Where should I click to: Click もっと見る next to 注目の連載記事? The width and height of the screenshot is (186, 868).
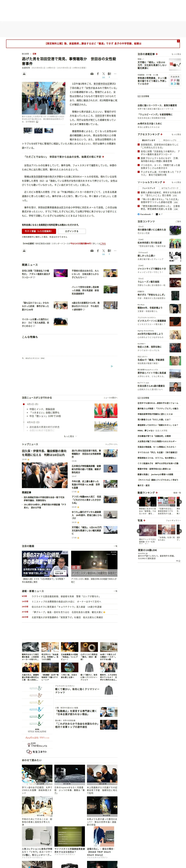[176, 54]
